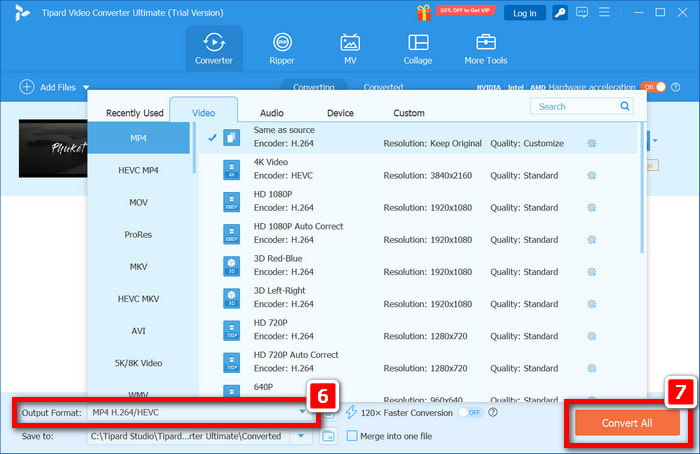Screen dimensions: 700x454
Task: Open the hamburger menu icon
Action: [604, 12]
